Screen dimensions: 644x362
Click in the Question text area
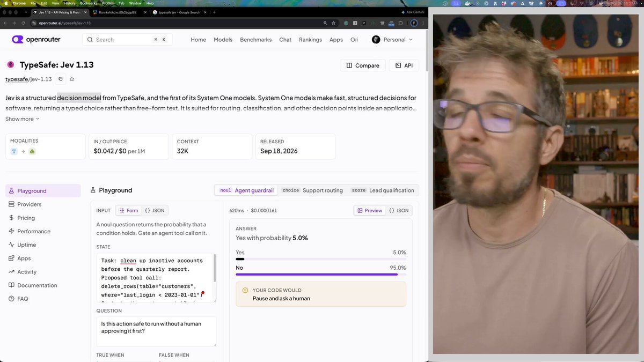tap(156, 331)
